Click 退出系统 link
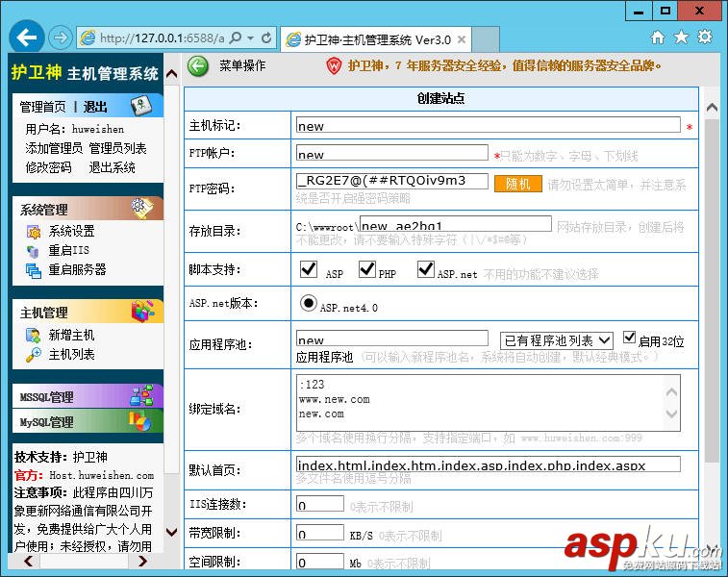The height and width of the screenshot is (577, 728). 112,167
